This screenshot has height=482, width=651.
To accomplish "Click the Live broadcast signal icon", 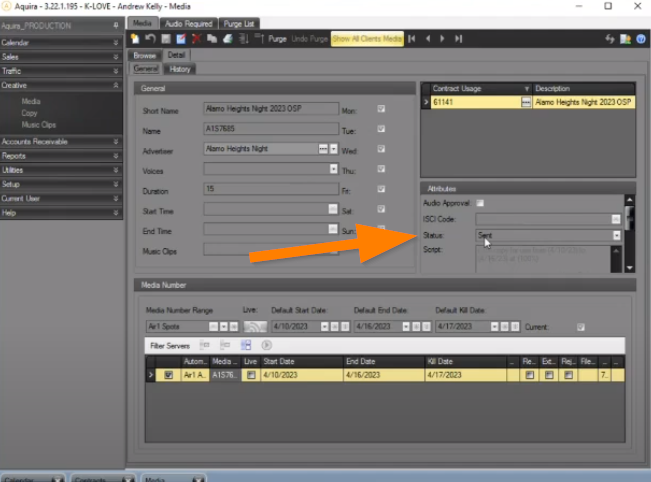I will pyautogui.click(x=255, y=327).
